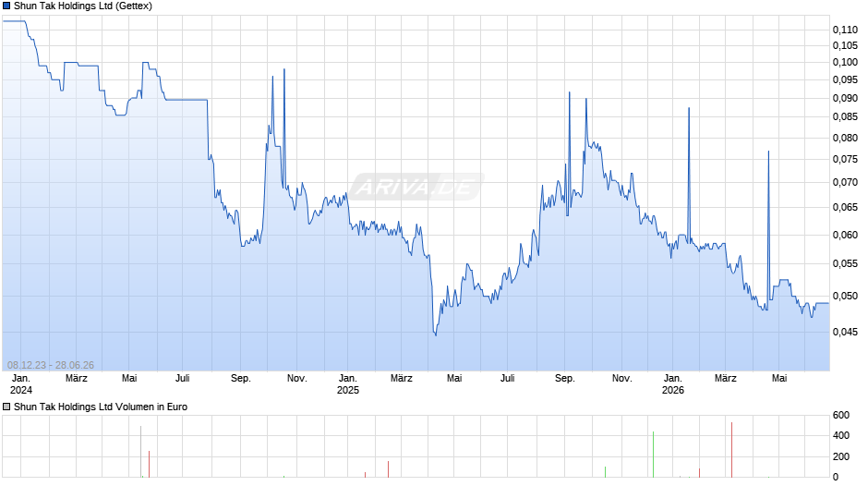Click the 'Jan. 2024' x-axis label
Screen dimensions: 868x486
coord(21,384)
